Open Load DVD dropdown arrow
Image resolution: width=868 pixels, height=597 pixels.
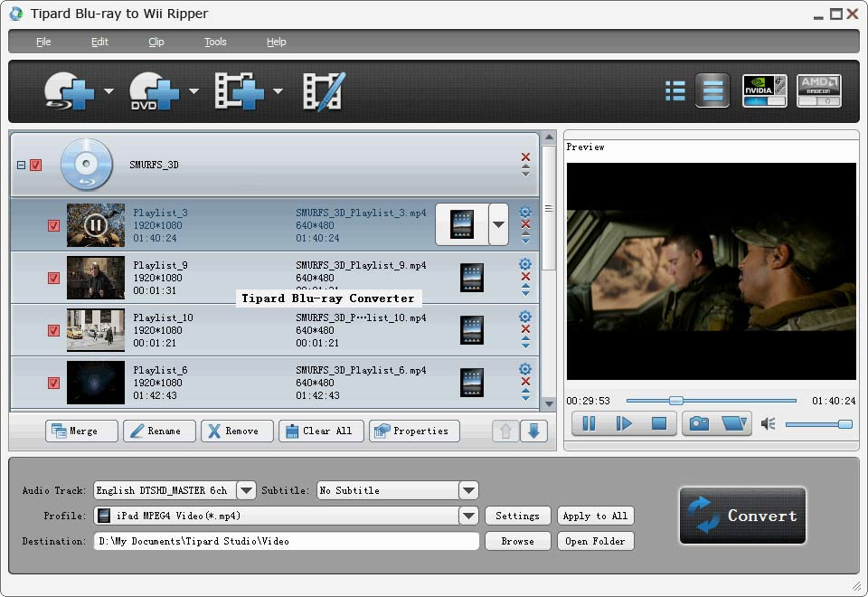pos(193,91)
